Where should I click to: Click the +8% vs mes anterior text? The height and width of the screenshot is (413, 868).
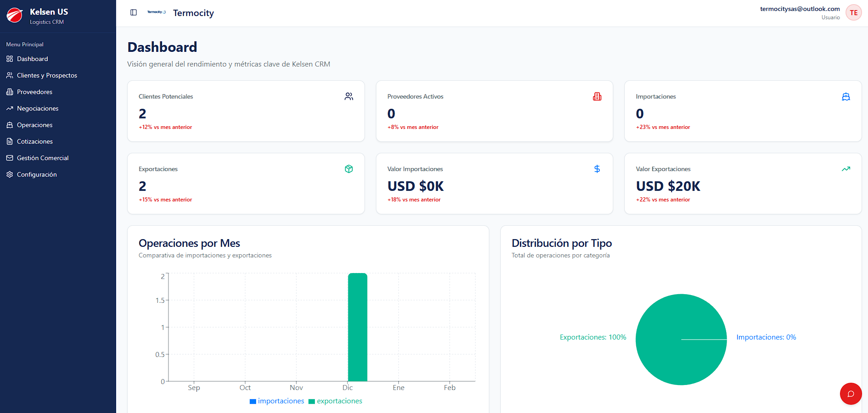click(x=413, y=127)
